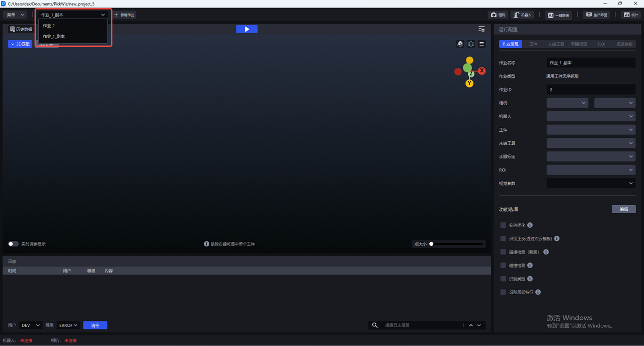
Task: Switch to the 末端工具 tab
Action: (x=556, y=44)
